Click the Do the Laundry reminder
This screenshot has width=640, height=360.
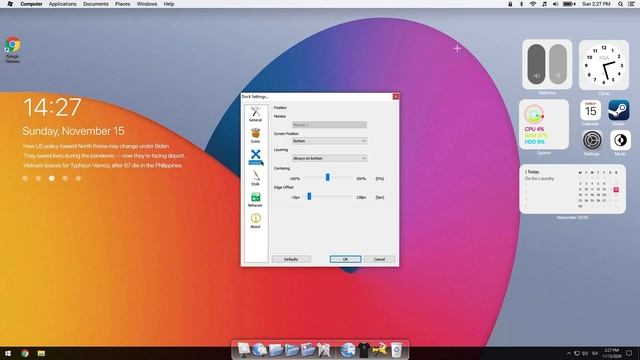click(x=539, y=179)
